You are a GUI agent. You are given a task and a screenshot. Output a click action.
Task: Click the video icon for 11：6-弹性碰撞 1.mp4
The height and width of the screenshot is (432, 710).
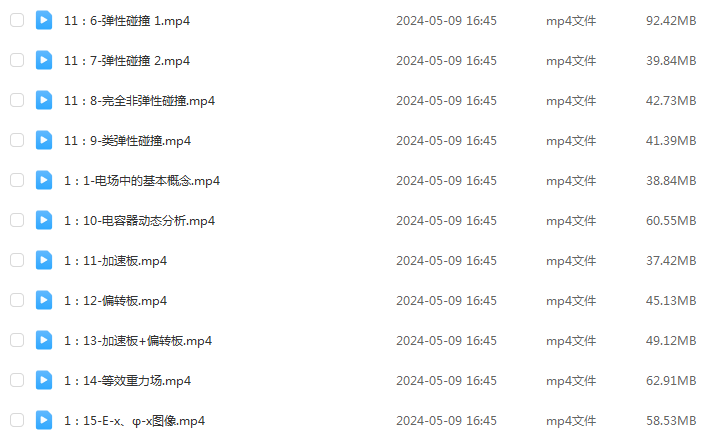(x=44, y=20)
